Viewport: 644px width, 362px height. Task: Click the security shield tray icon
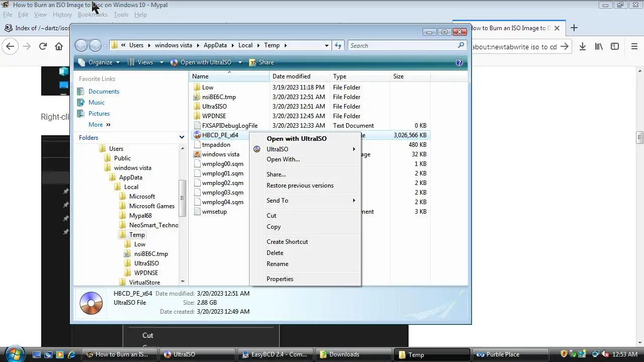click(564, 354)
